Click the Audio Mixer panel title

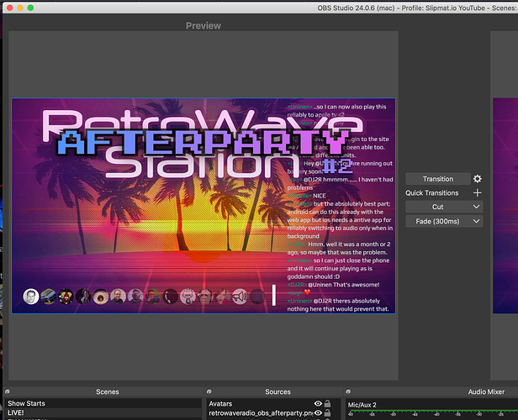click(486, 391)
